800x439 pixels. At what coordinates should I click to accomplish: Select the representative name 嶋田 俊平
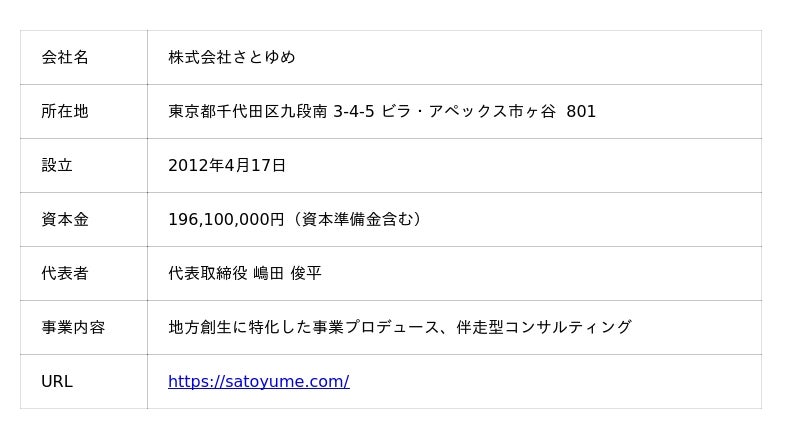click(x=287, y=273)
